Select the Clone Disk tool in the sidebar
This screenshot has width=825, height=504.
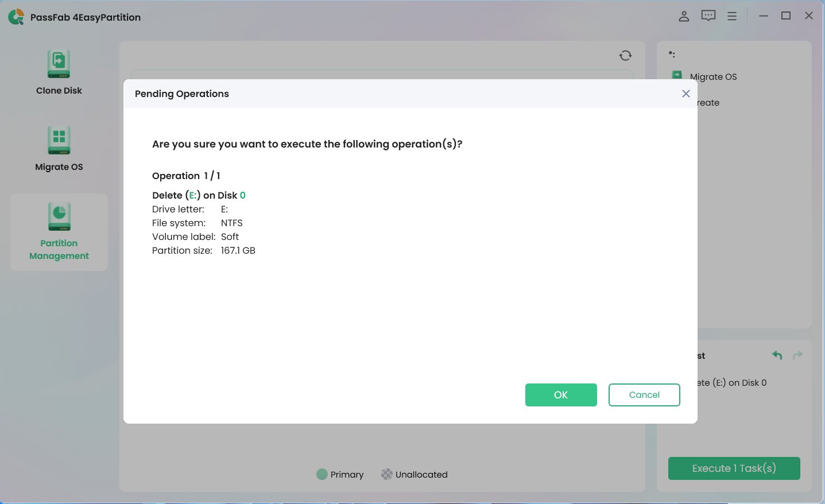(59, 71)
